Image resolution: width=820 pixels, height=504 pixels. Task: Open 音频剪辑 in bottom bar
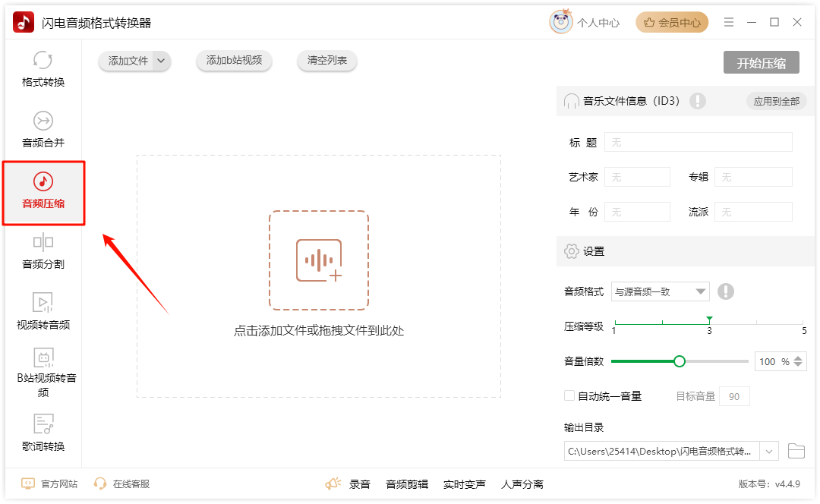tap(407, 485)
